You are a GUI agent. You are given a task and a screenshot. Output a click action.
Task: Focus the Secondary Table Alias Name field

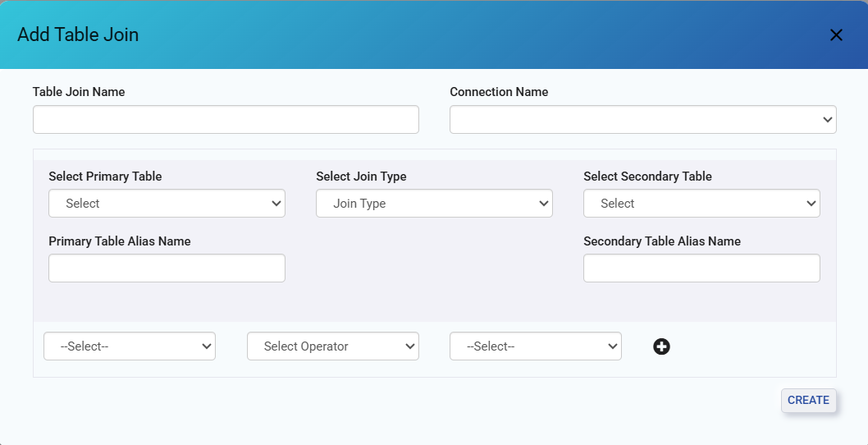(701, 268)
